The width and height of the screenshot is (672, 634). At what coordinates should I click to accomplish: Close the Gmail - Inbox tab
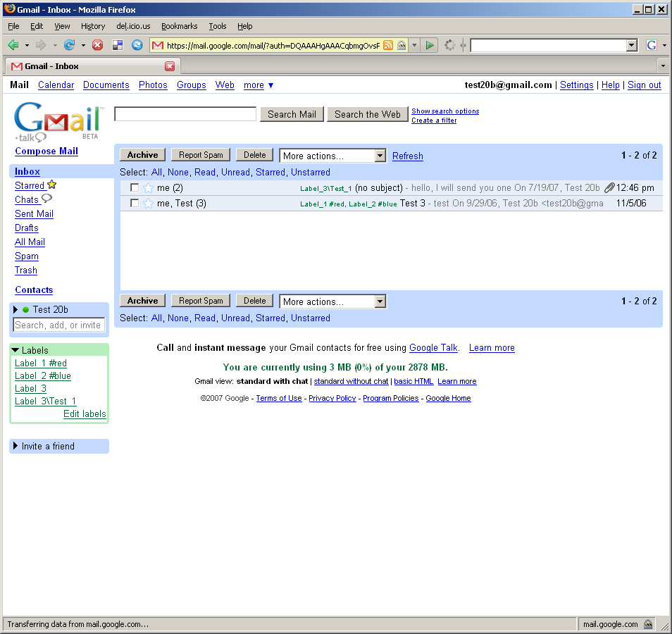(170, 66)
